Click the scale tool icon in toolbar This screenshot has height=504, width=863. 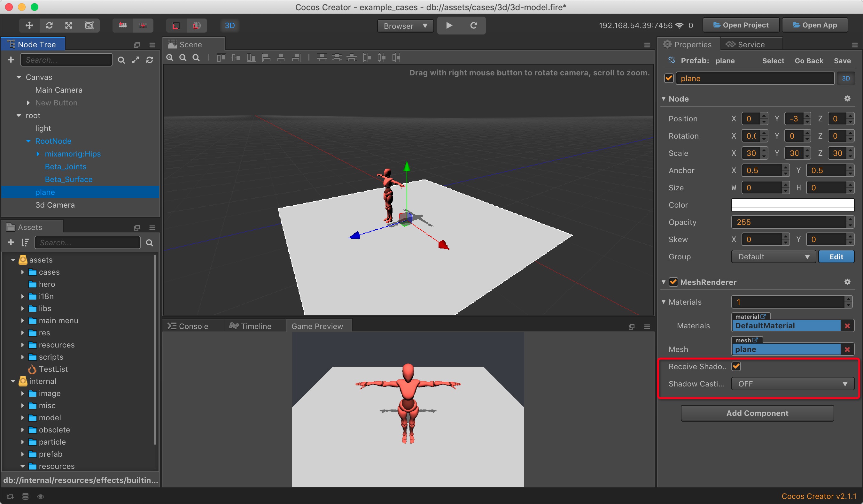tap(69, 25)
